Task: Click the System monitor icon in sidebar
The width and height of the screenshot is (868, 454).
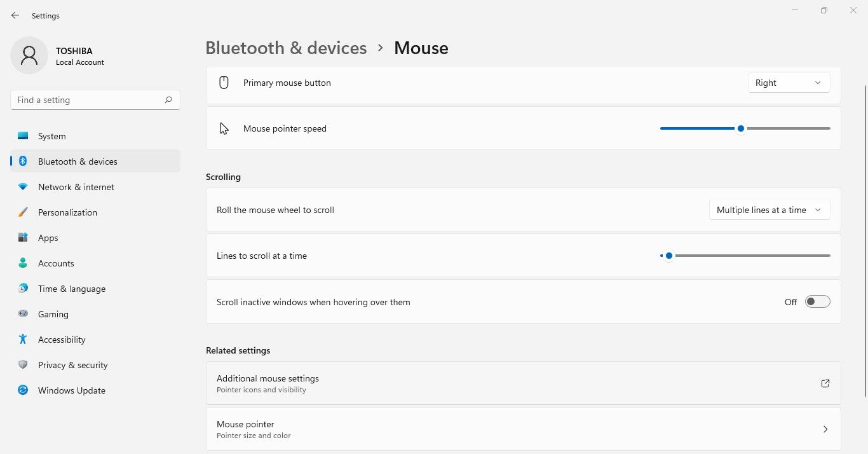Action: (x=23, y=135)
